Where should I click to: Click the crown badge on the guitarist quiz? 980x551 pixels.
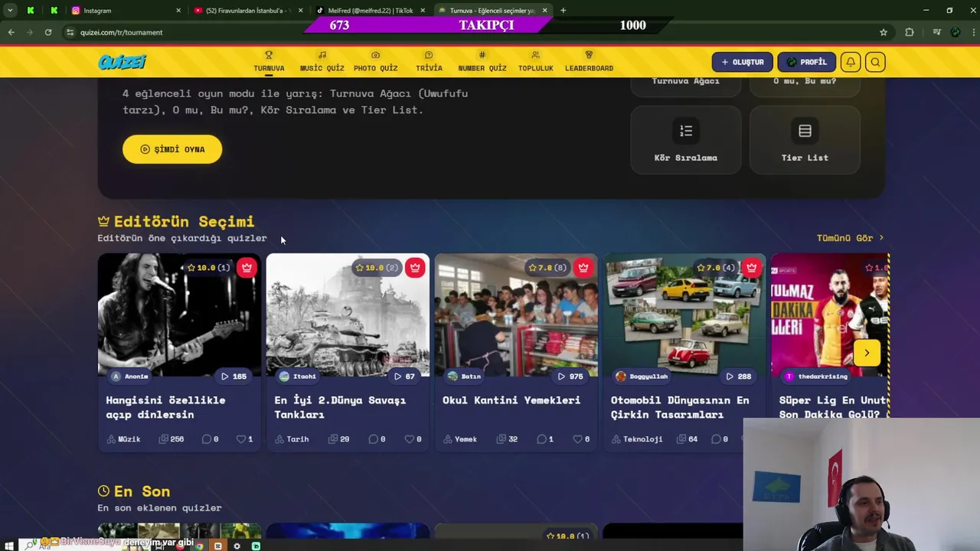click(x=247, y=268)
